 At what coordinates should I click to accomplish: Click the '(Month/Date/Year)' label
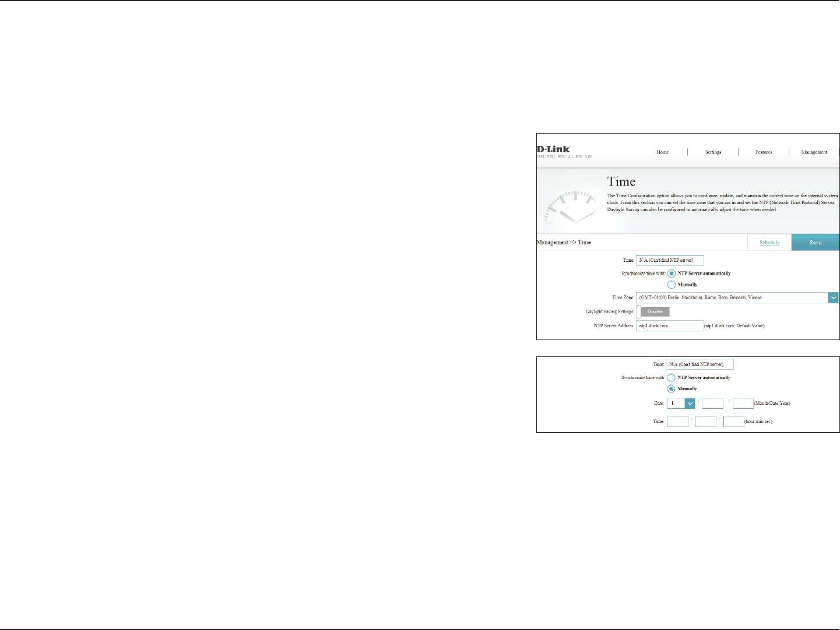pos(772,403)
